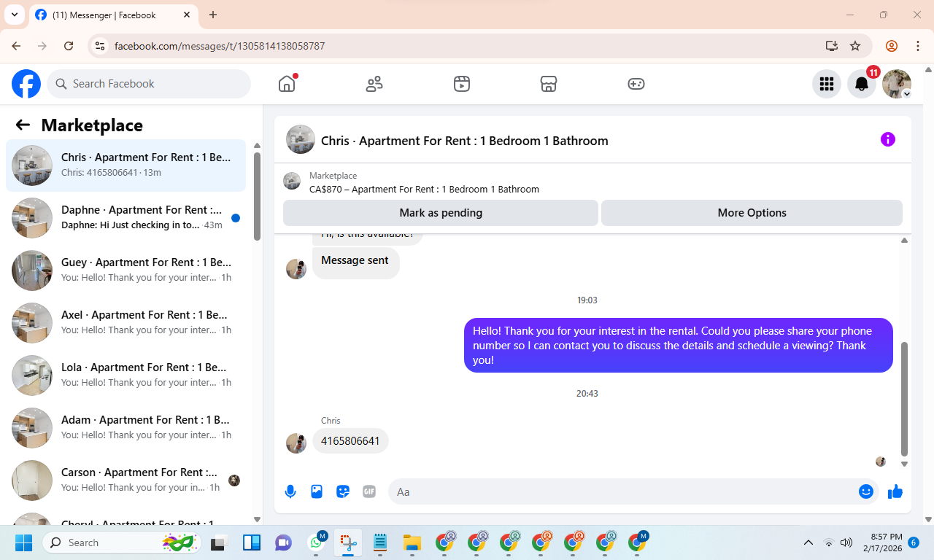Open conversation information purple icon
Viewport: 934px width, 560px height.
tap(888, 139)
